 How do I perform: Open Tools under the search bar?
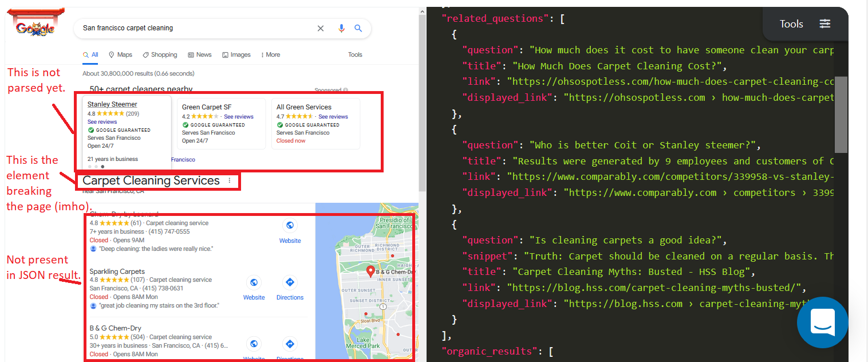(x=355, y=55)
